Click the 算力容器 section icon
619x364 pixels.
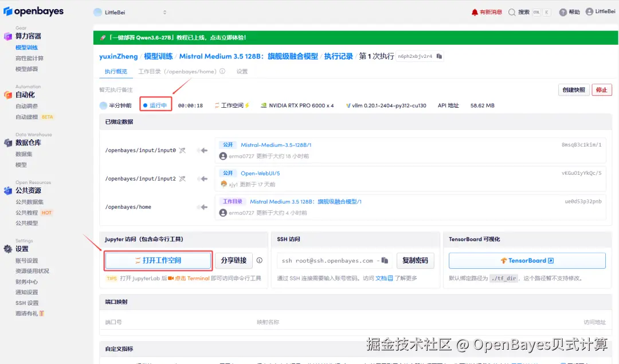tap(8, 36)
